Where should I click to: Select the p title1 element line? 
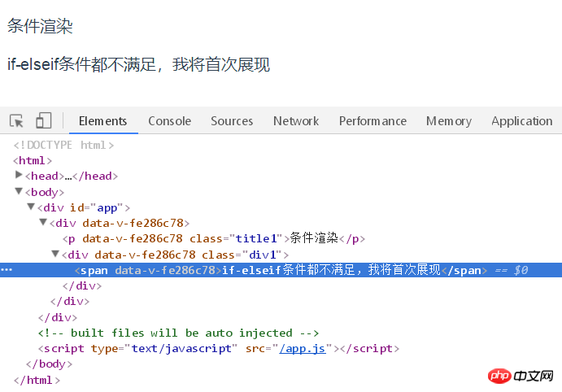coord(214,238)
